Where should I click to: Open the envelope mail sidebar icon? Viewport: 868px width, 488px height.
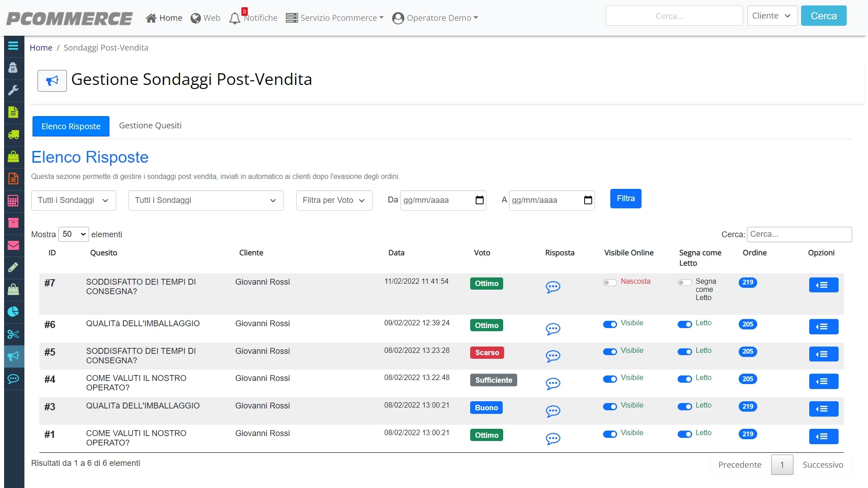(13, 245)
